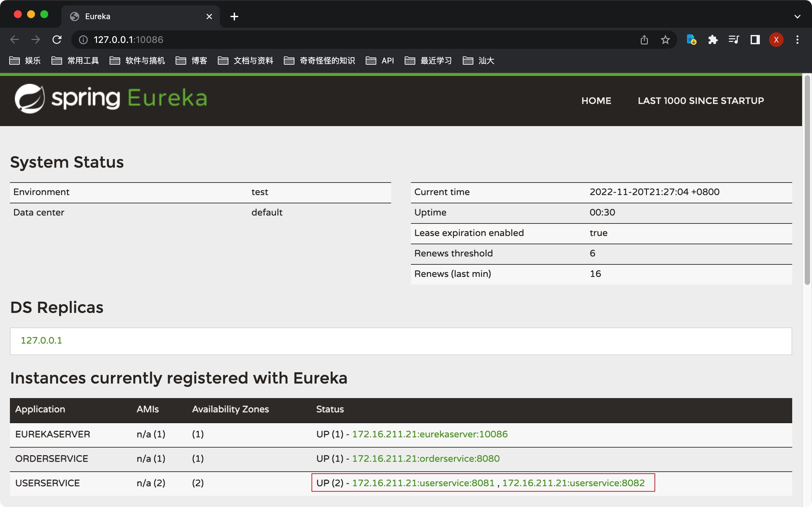Reload the Eureka page
The height and width of the screenshot is (507, 812).
(x=57, y=40)
